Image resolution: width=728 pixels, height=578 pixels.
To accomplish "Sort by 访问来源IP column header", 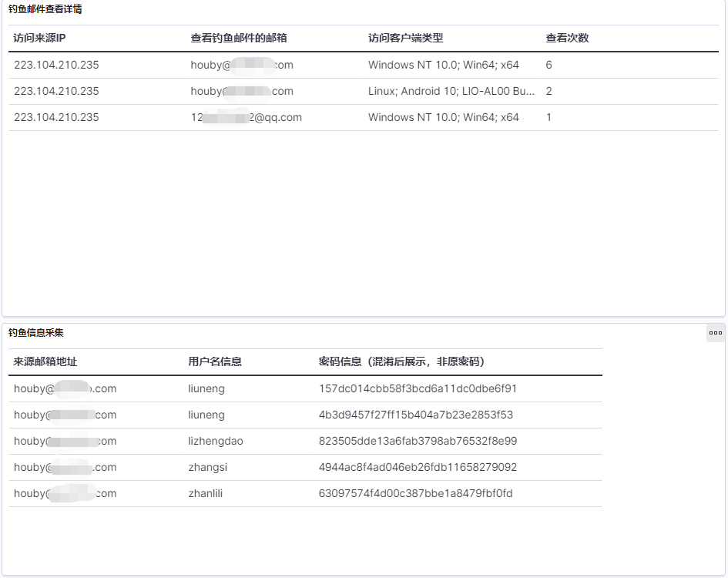I will (39, 38).
